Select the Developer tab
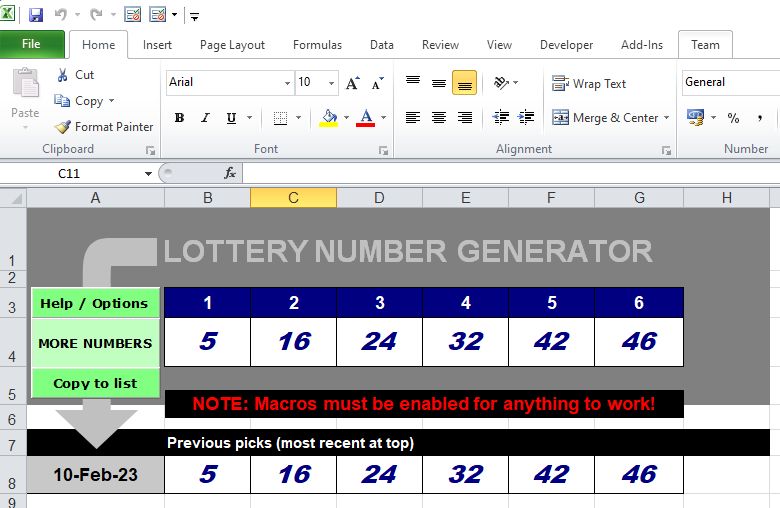780x508 pixels. click(566, 45)
